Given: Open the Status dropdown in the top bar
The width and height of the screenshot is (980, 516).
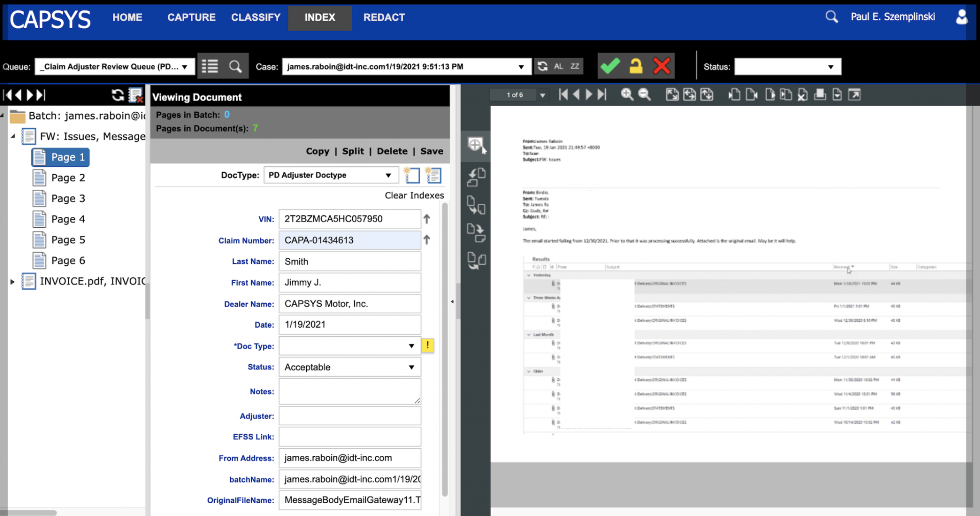Looking at the screenshot, I should (x=787, y=66).
